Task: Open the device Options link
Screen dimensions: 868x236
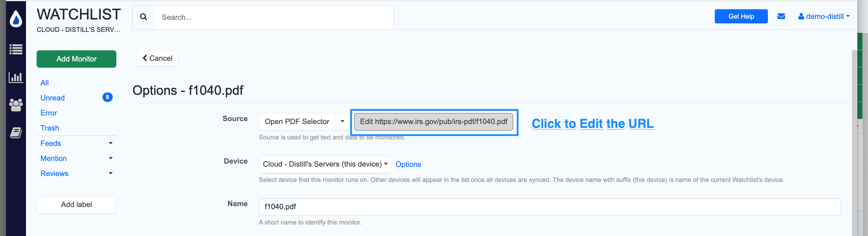Action: tap(408, 165)
